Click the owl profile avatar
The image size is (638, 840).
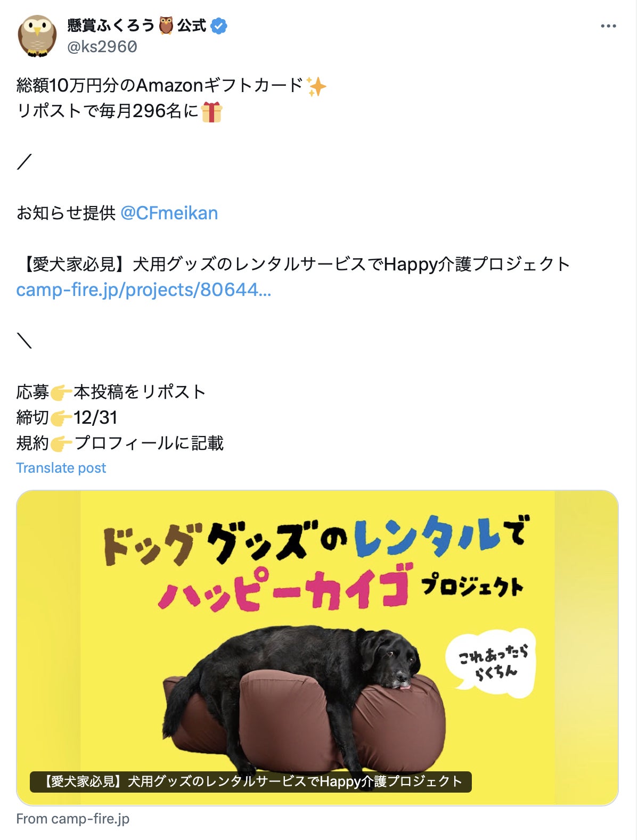(x=37, y=36)
